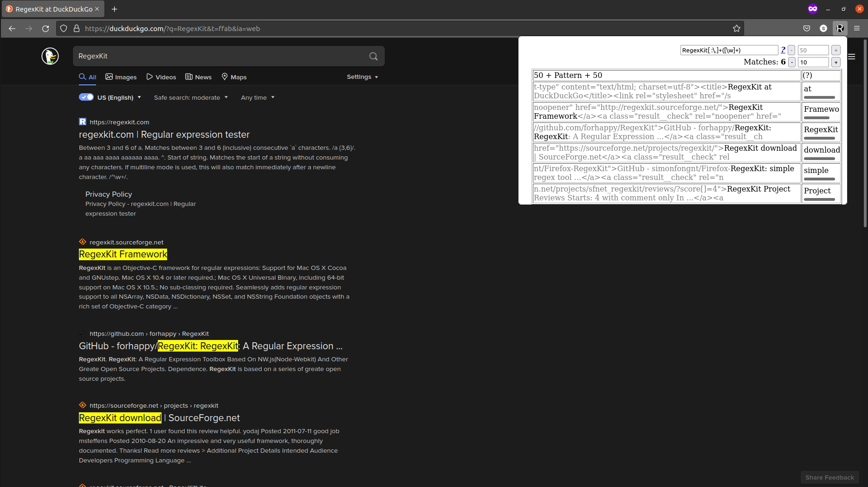The image size is (868, 487).
Task: Open the regexkit.com Regular expression tester link
Action: [x=164, y=135]
